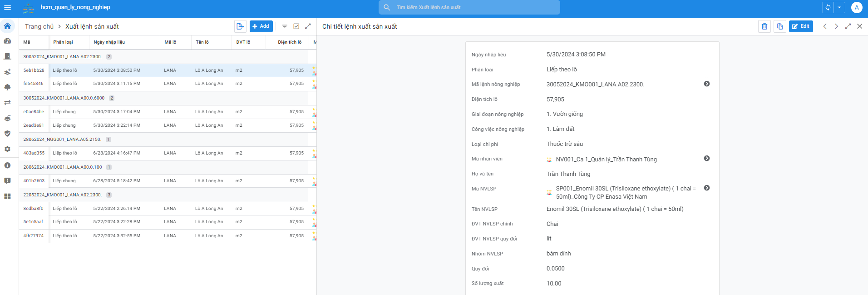Click the trash delete icon in detail panel
The width and height of the screenshot is (868, 295).
pos(764,26)
